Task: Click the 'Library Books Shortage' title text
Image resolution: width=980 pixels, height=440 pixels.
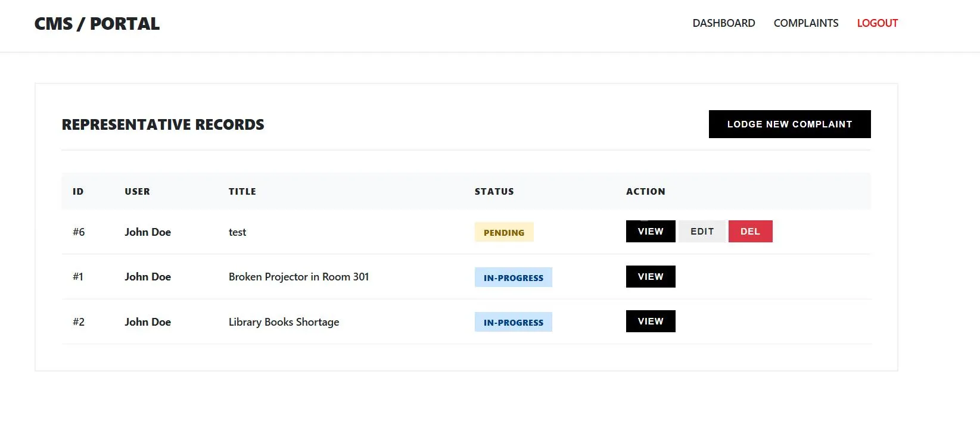Action: tap(284, 322)
